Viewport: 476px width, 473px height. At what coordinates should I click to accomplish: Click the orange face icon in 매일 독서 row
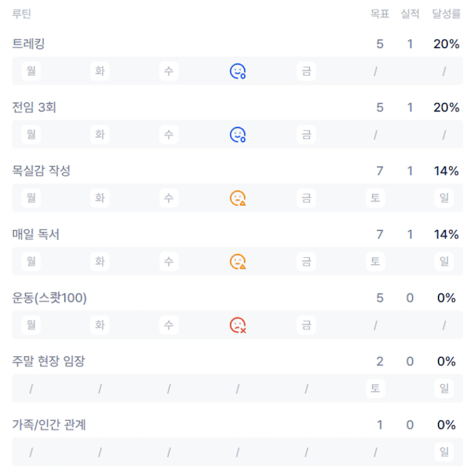(x=238, y=261)
